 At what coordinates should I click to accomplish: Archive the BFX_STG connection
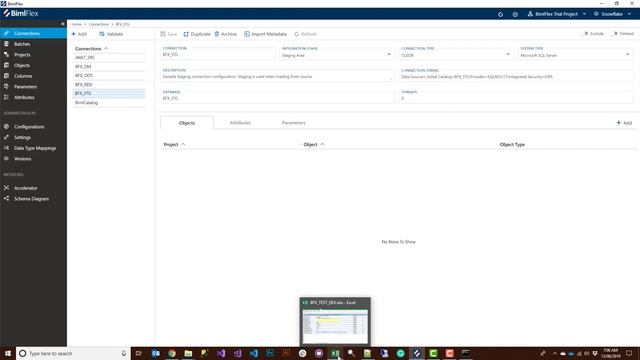(225, 34)
